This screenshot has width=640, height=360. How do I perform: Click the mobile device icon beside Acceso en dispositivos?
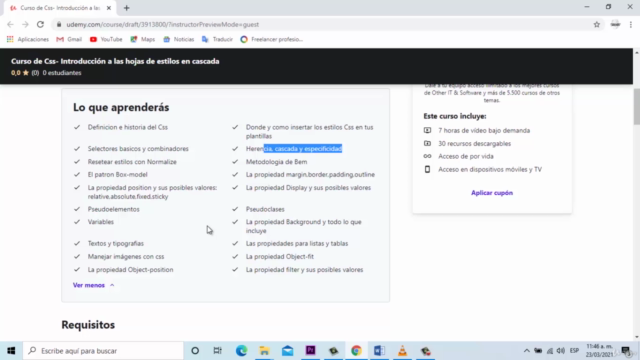coord(427,169)
